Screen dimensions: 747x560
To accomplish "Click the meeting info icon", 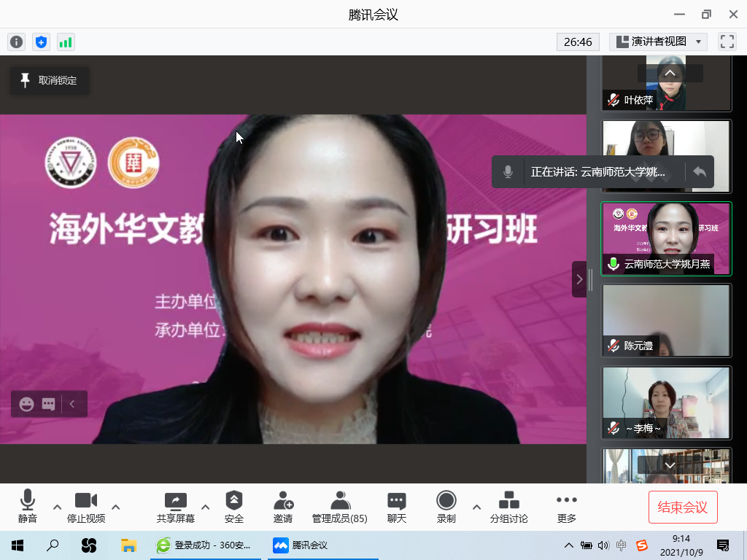I will 16,42.
